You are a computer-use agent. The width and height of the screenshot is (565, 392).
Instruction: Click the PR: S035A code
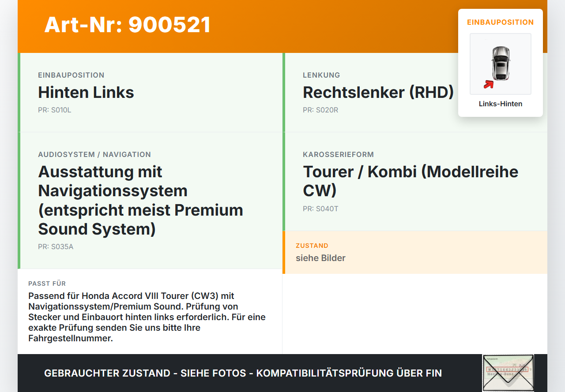pos(56,246)
